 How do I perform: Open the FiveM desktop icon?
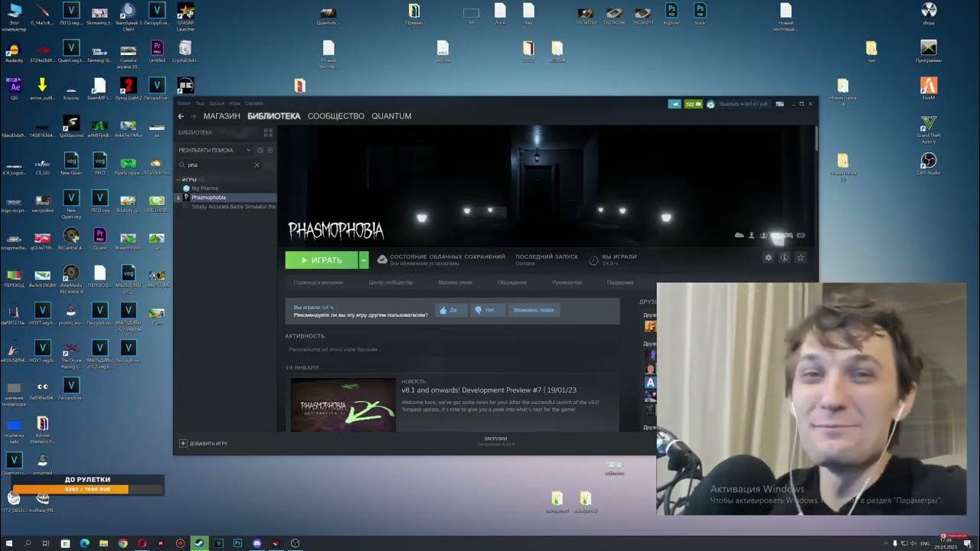point(928,88)
